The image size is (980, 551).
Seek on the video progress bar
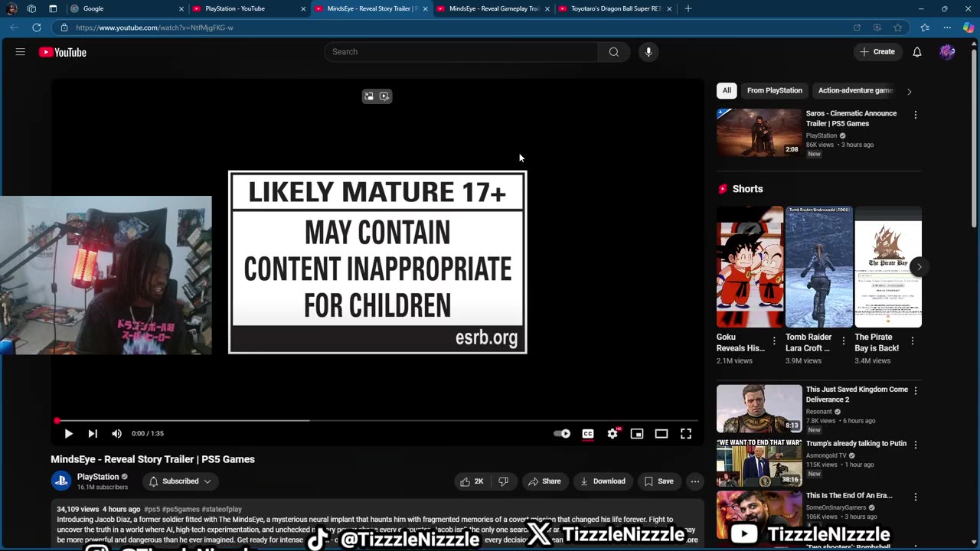coord(377,420)
